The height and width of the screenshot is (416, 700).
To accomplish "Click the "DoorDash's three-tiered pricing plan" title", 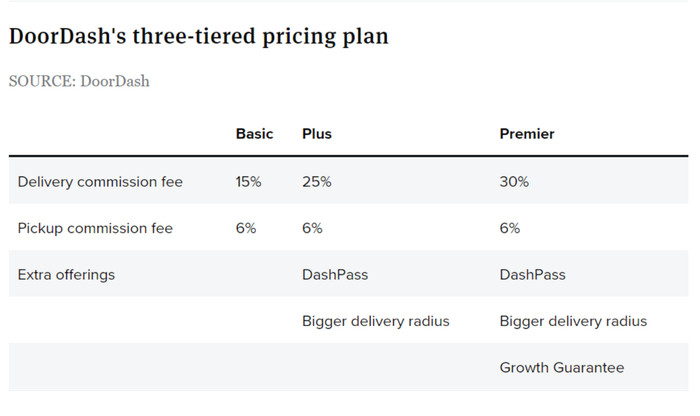I will 198,37.
